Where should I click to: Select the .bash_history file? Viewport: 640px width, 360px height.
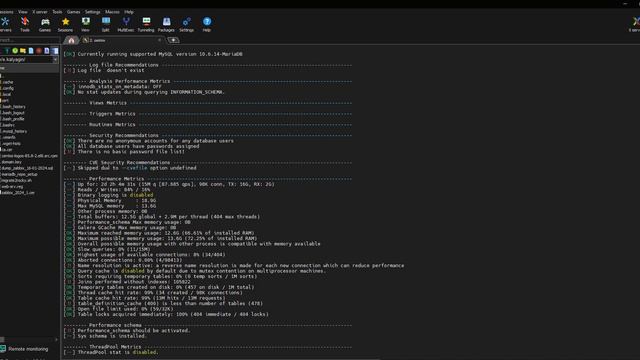[13, 107]
